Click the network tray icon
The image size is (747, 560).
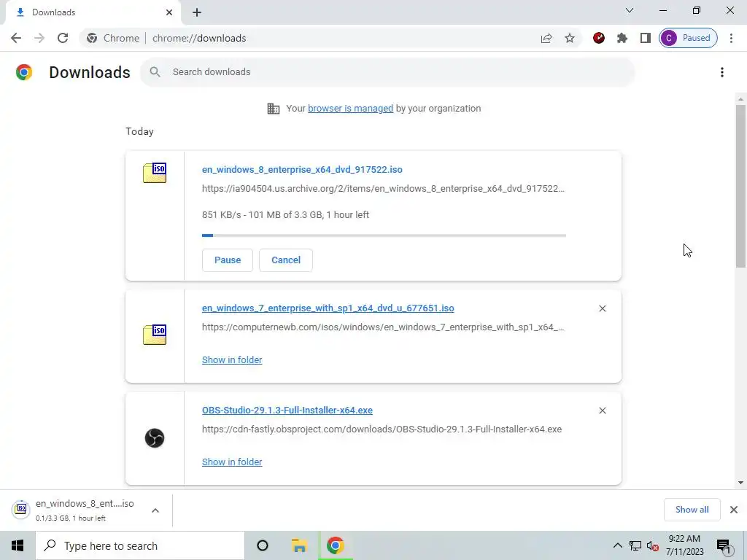pos(635,545)
